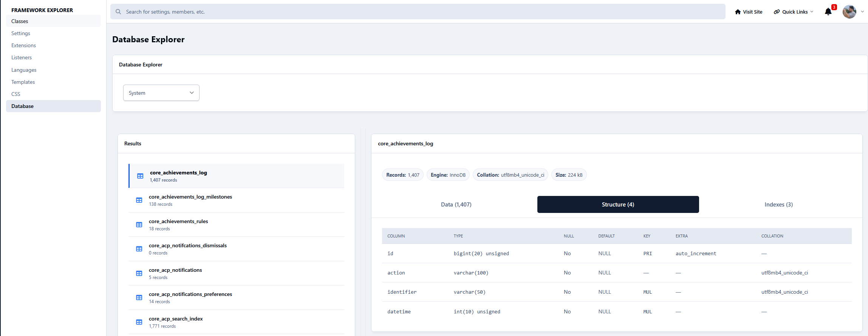This screenshot has height=336, width=868.
Task: Click the user avatar picture
Action: 849,12
